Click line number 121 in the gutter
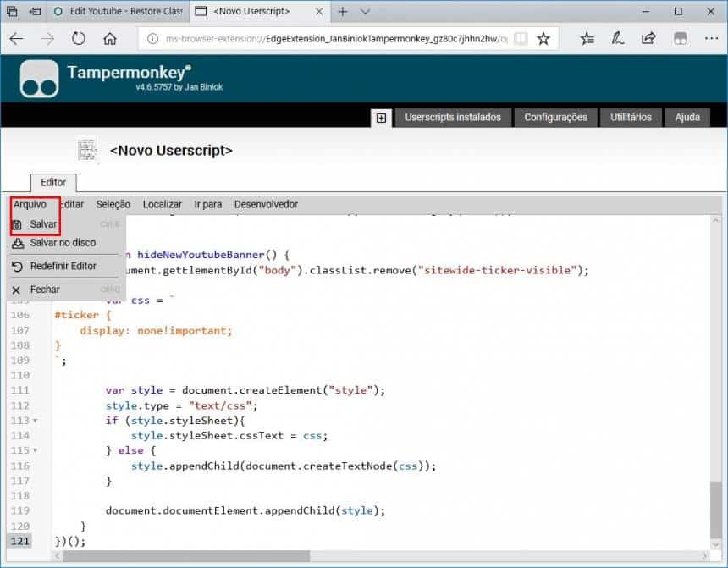The width and height of the screenshot is (728, 568). [x=20, y=541]
